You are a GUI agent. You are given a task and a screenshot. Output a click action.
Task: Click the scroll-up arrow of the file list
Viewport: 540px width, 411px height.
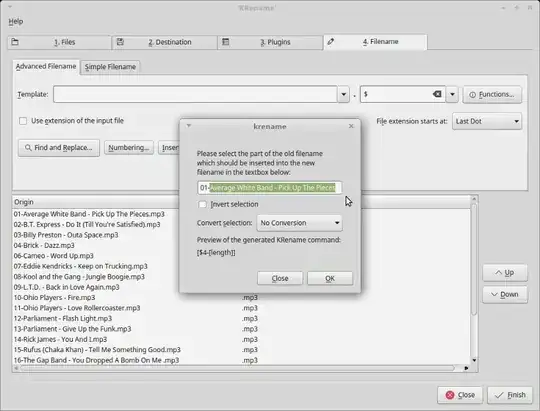(x=474, y=199)
